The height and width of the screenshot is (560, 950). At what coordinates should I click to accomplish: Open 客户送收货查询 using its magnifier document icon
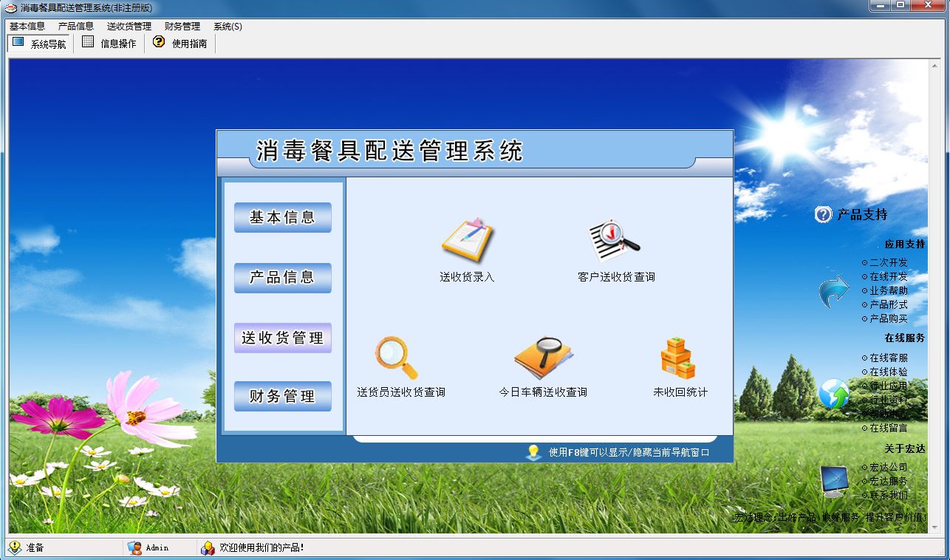pos(612,236)
